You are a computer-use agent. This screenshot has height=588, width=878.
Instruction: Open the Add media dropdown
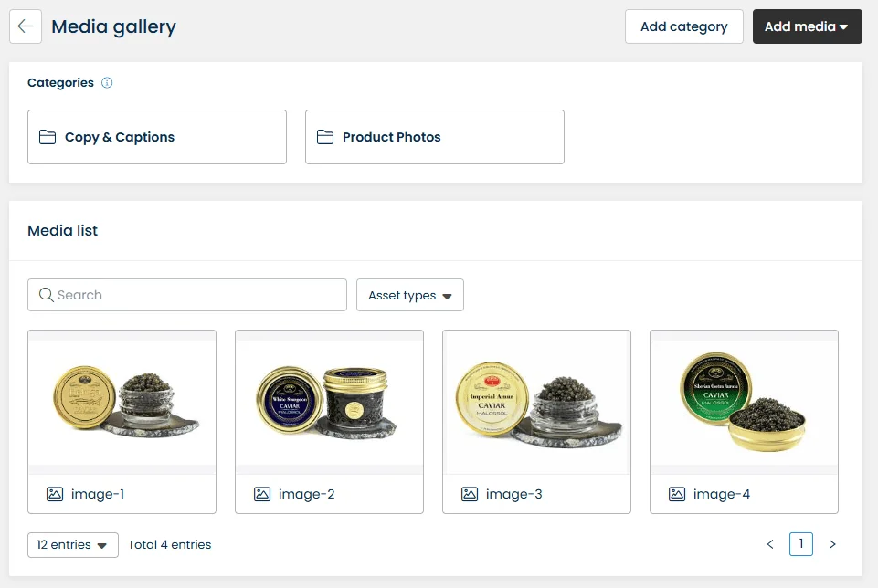pyautogui.click(x=807, y=26)
